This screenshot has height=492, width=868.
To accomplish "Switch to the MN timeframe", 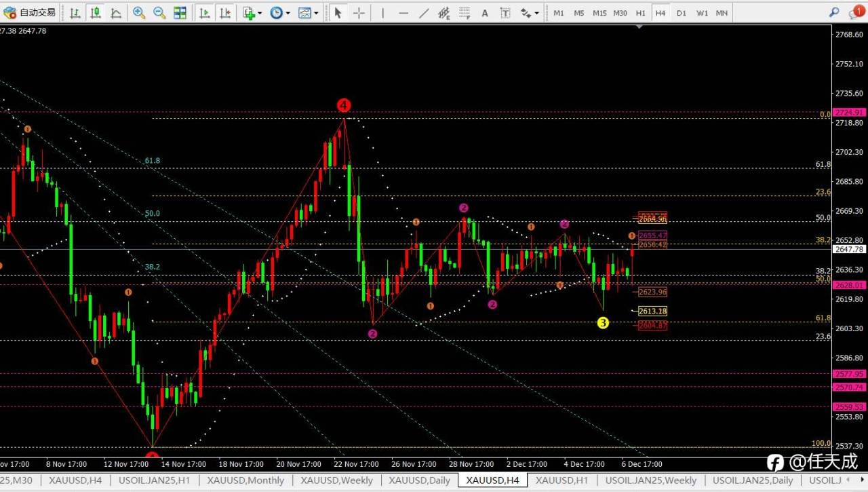I will pyautogui.click(x=722, y=13).
